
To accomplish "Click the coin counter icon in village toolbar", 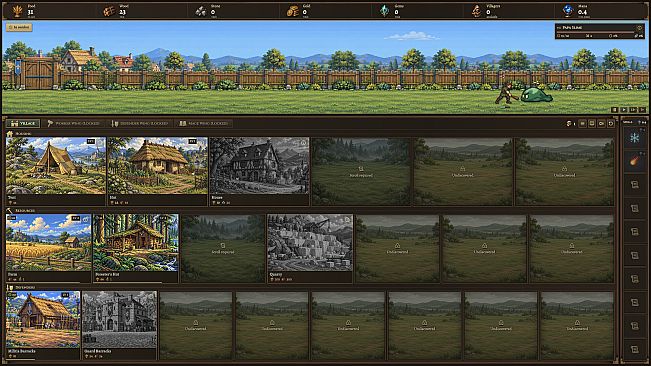I will (569, 124).
